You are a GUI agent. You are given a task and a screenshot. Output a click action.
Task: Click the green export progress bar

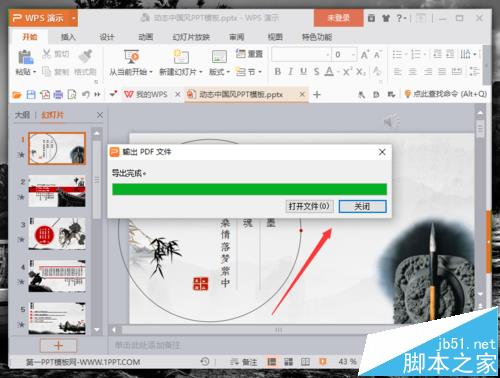point(249,189)
